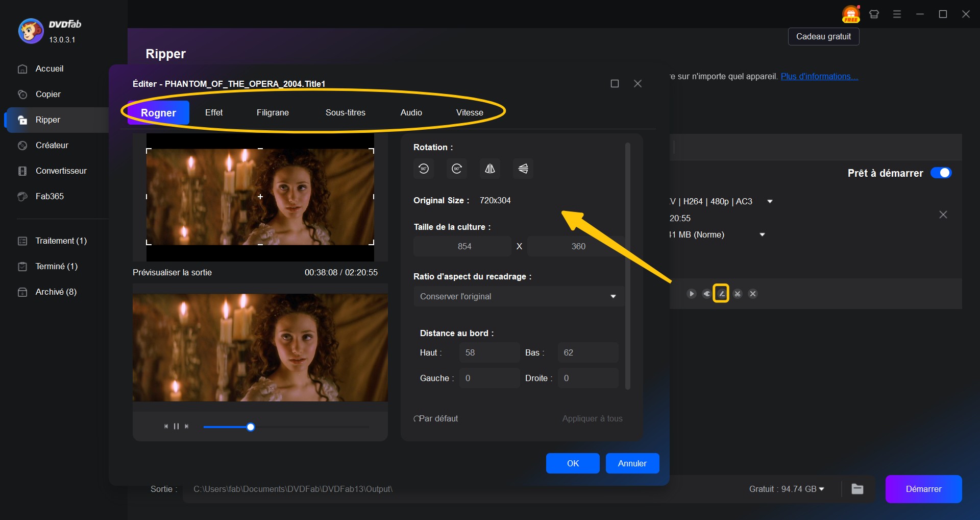Image resolution: width=980 pixels, height=520 pixels.
Task: Rotate video 90° counterclockwise
Action: [x=424, y=169]
